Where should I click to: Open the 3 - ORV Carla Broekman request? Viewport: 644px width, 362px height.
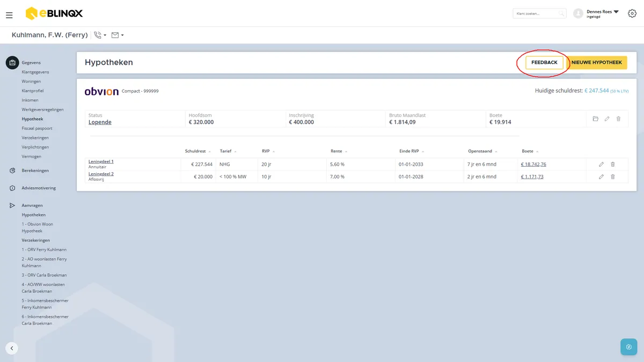click(44, 275)
